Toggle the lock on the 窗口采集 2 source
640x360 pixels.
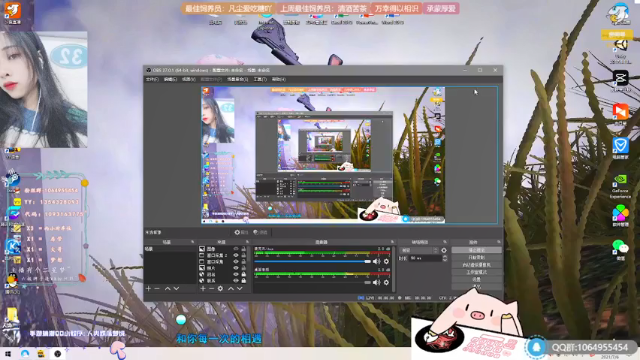(244, 255)
